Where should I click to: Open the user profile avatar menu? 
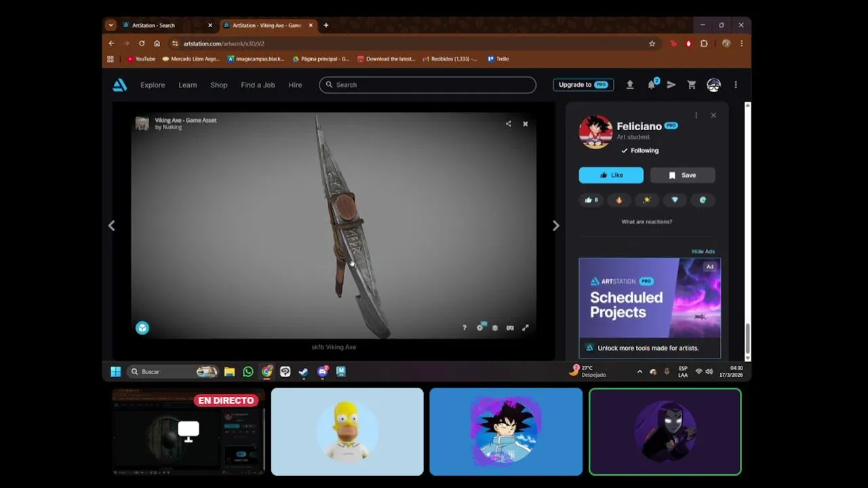point(713,85)
